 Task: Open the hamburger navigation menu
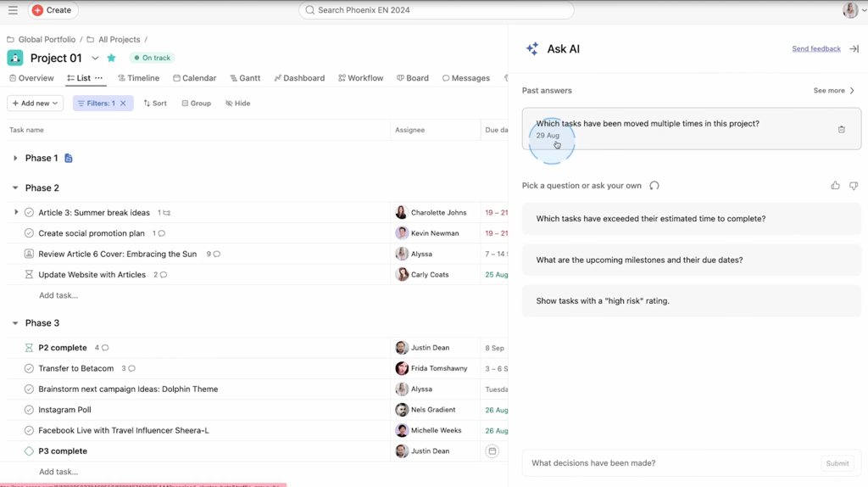[13, 10]
